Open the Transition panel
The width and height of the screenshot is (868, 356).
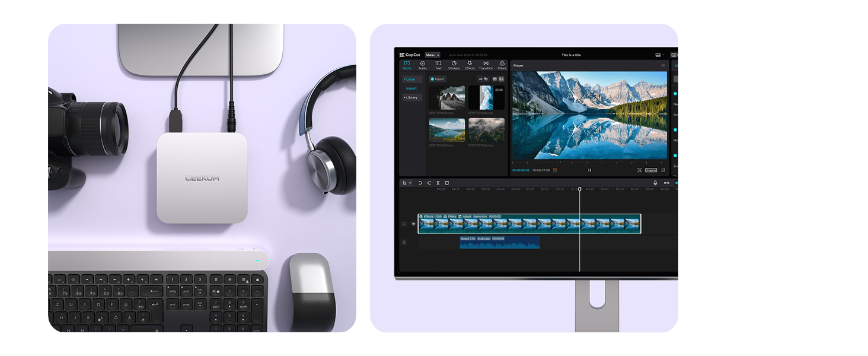click(486, 65)
